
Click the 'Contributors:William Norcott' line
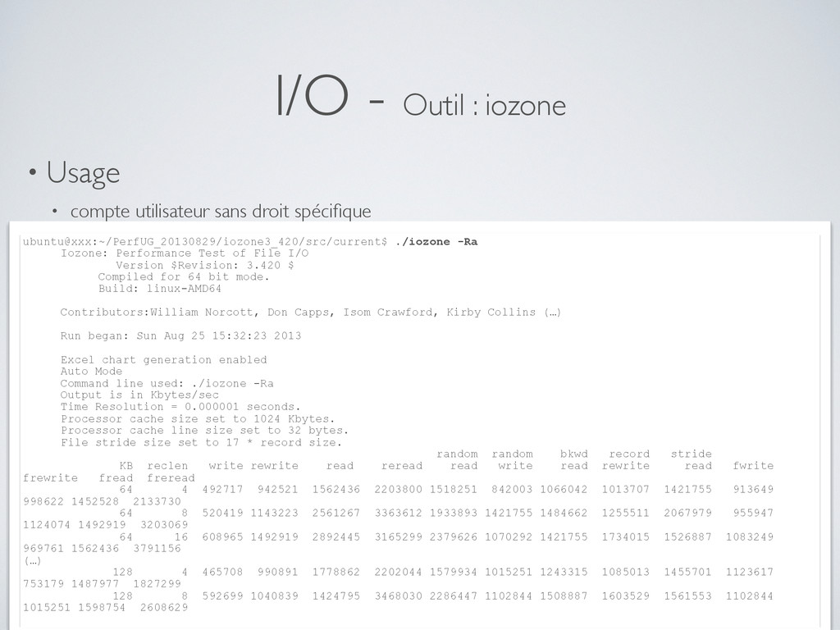[310, 313]
